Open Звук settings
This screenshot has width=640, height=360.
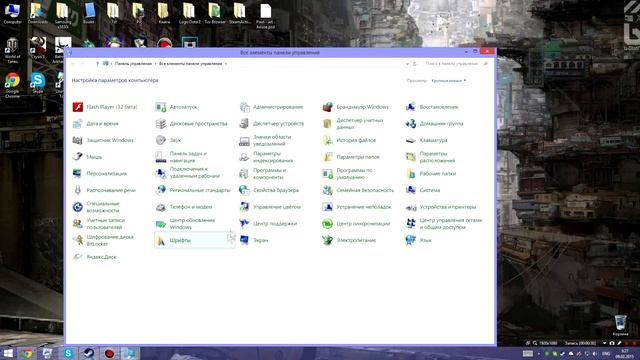click(168, 140)
